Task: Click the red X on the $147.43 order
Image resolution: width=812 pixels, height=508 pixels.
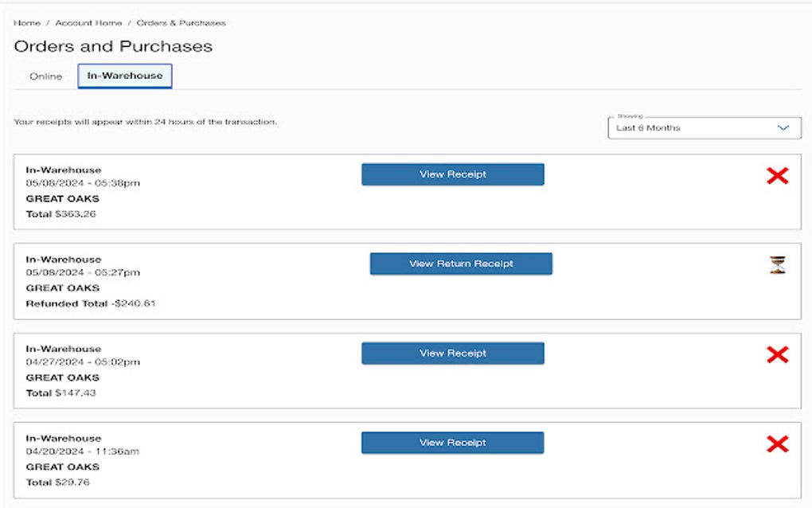Action: (777, 355)
